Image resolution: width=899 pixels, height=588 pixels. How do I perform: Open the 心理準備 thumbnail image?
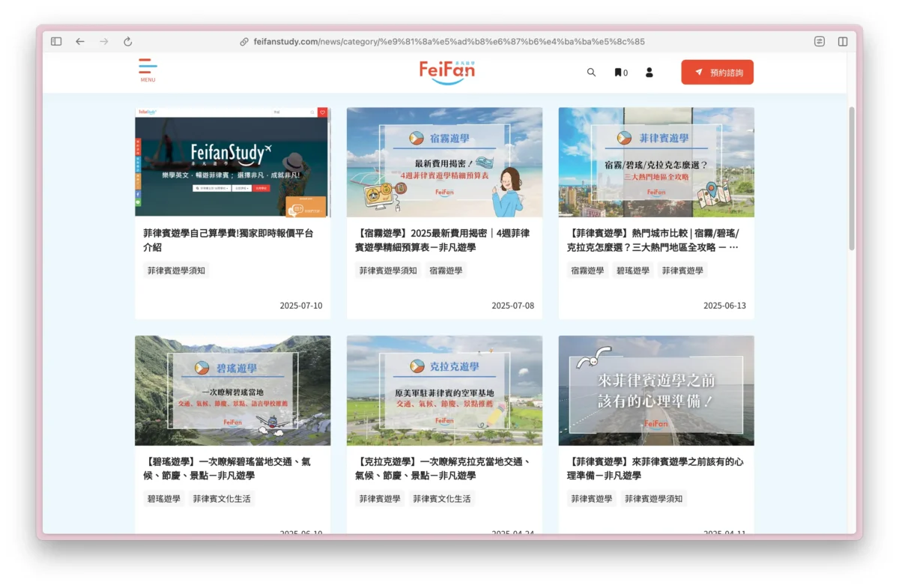656,390
